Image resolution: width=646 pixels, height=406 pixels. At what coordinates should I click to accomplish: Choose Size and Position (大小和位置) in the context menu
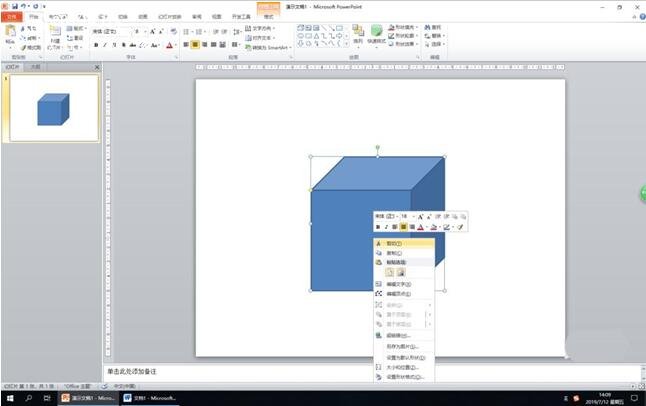(404, 367)
